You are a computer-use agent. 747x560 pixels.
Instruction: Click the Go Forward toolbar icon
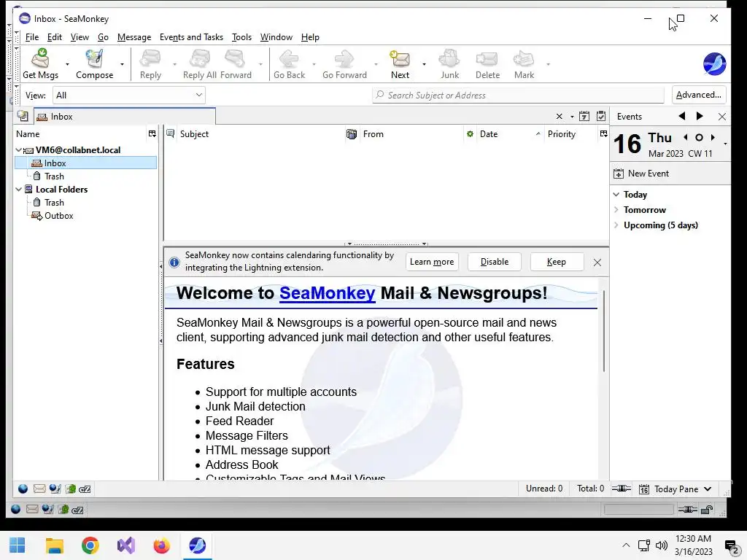tap(344, 64)
